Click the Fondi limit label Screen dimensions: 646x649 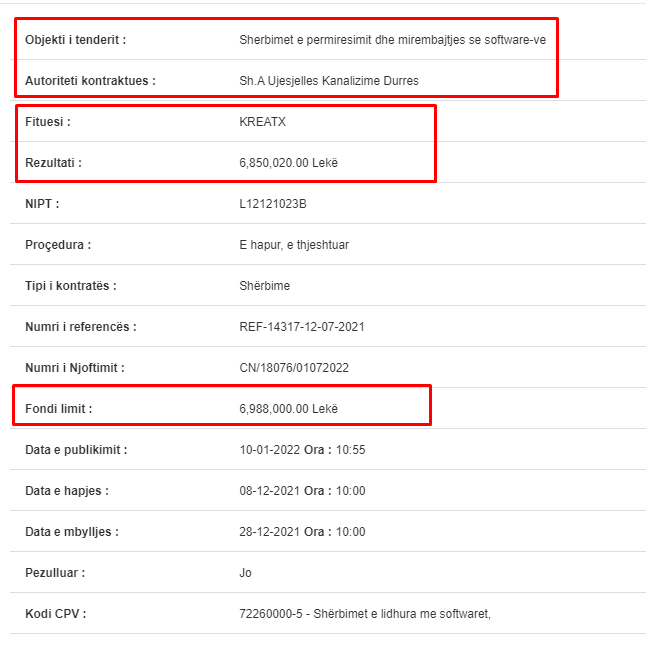click(58, 409)
